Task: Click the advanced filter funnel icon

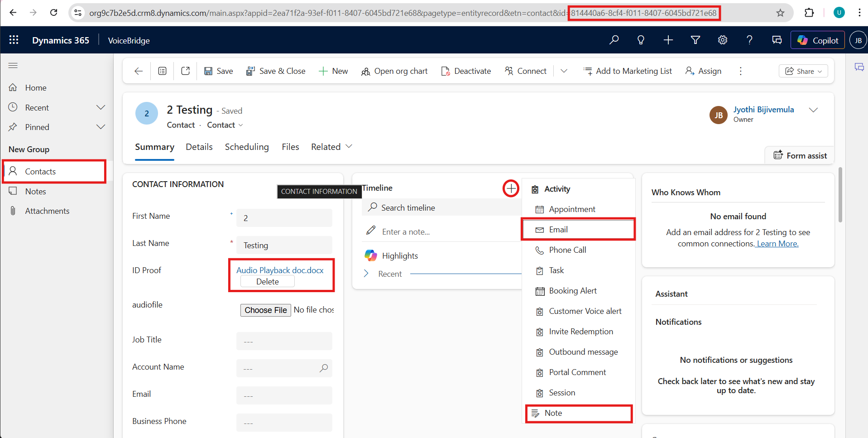Action: click(695, 40)
